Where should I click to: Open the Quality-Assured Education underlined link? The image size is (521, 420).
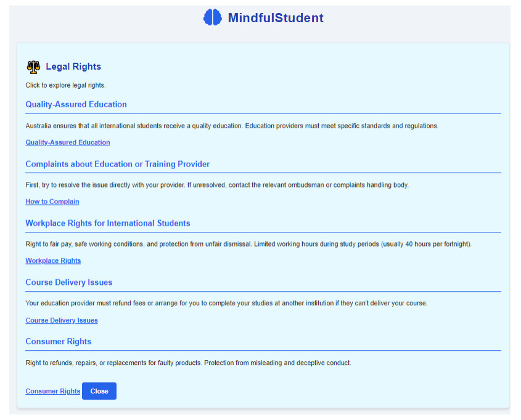pyautogui.click(x=67, y=142)
